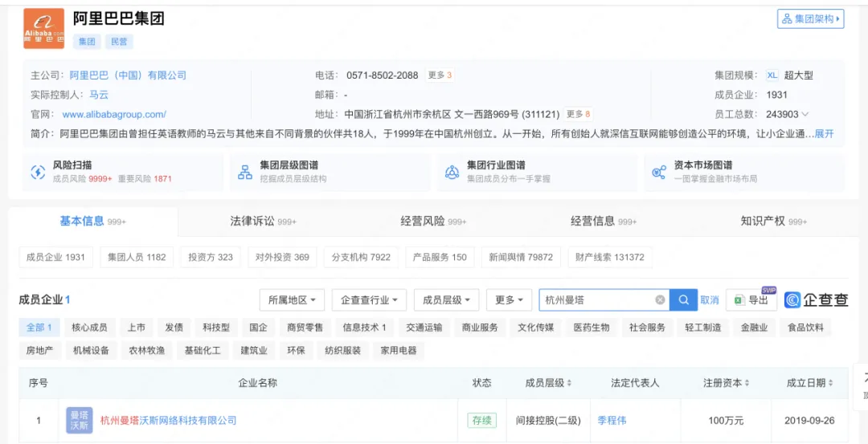Open 杭州曼塔沃斯网络科技有限公司 company link
The height and width of the screenshot is (444, 868).
click(168, 420)
